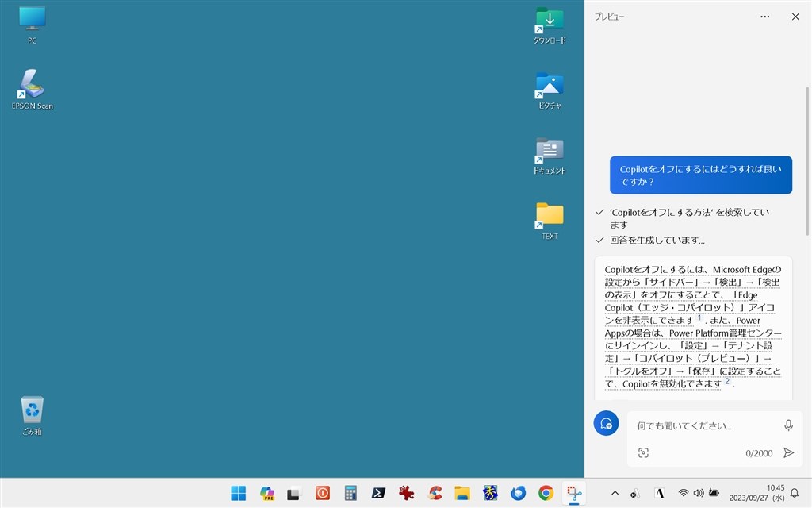Open Thunderbird from the taskbar
The image size is (812, 508).
(518, 493)
